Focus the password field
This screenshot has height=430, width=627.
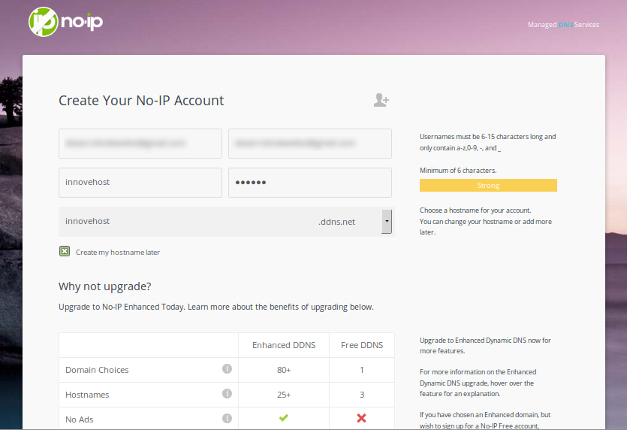coord(309,183)
